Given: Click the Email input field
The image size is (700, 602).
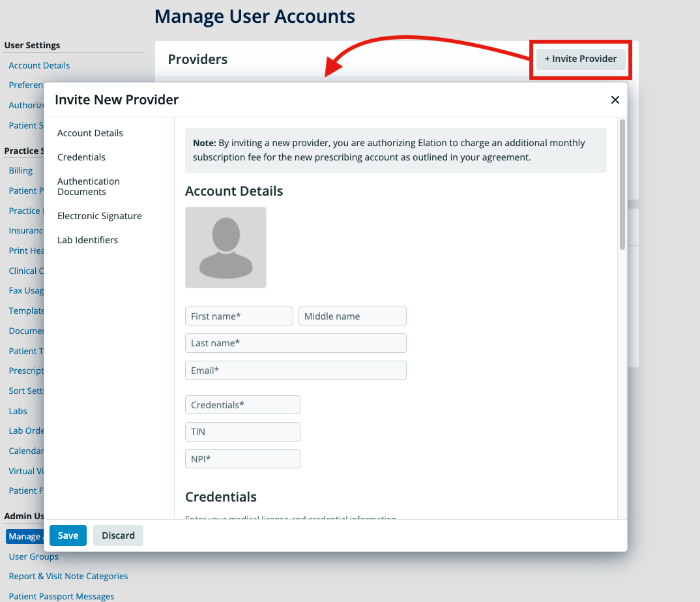Looking at the screenshot, I should (295, 370).
